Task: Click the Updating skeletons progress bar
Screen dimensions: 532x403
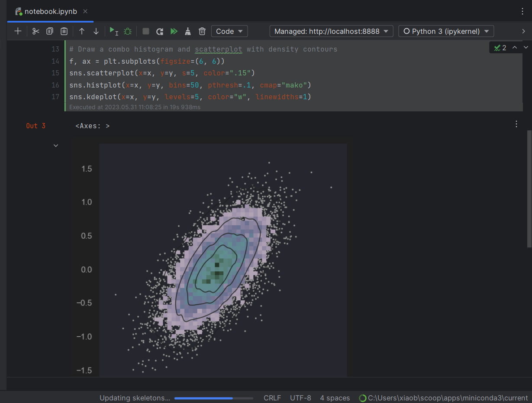Action: [214, 398]
